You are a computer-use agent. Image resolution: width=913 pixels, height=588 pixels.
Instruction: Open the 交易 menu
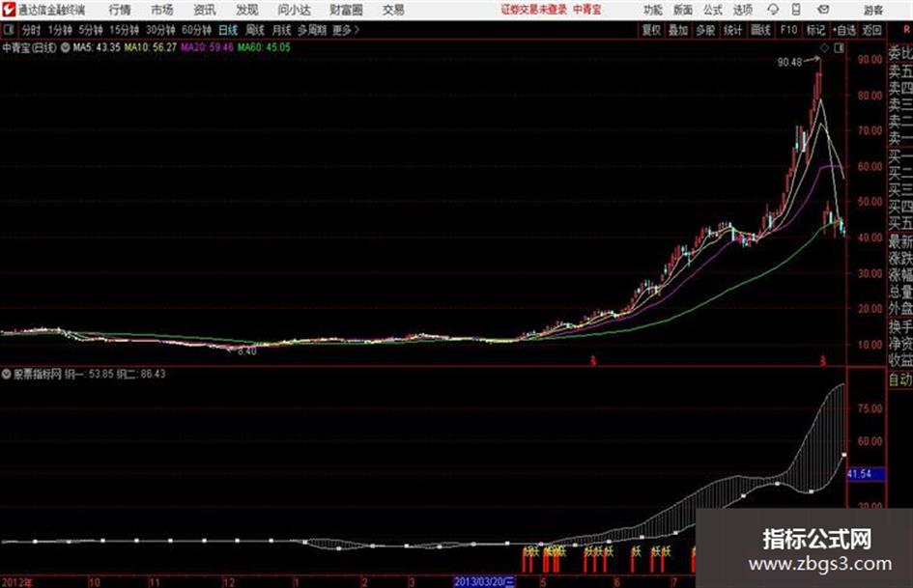point(393,10)
